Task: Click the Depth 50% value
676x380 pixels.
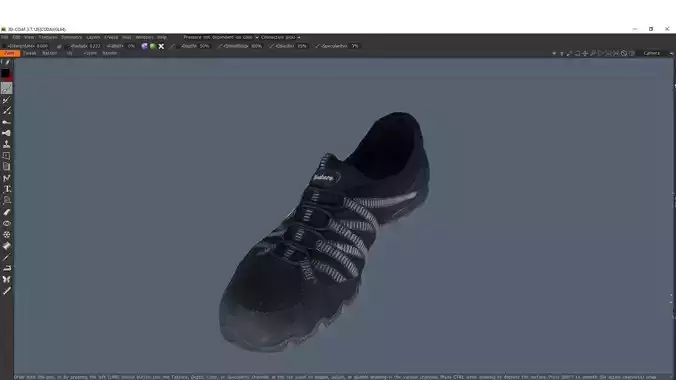Action: point(204,46)
